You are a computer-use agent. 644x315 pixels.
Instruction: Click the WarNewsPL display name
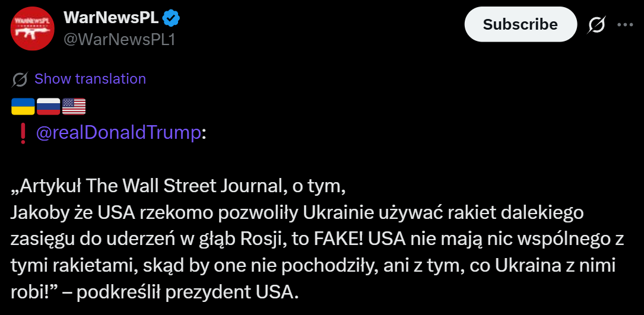[111, 18]
